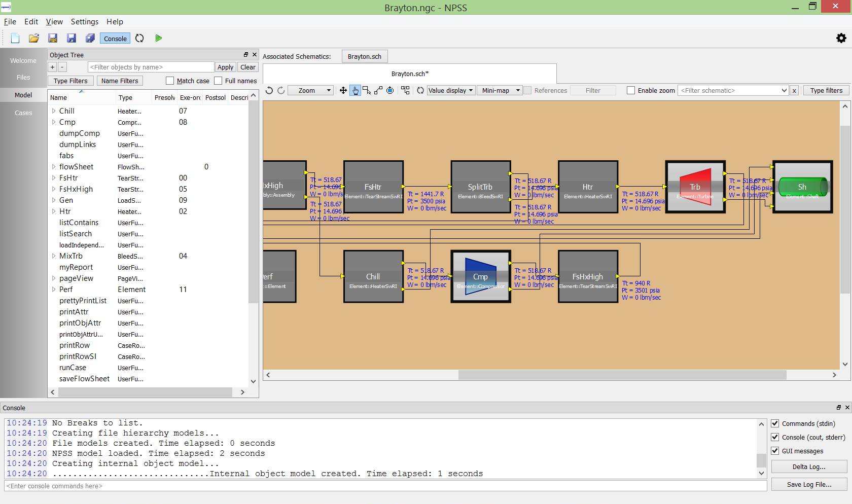Viewport: 852px width, 504px height.
Task: Select the pan hand tool
Action: click(355, 90)
